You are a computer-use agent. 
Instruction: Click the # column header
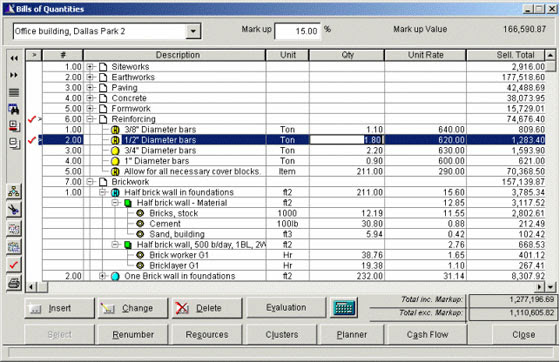tap(63, 55)
